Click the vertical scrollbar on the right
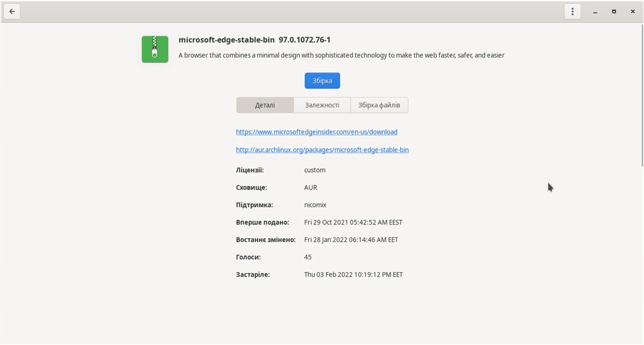644x345 pixels. [x=642, y=96]
